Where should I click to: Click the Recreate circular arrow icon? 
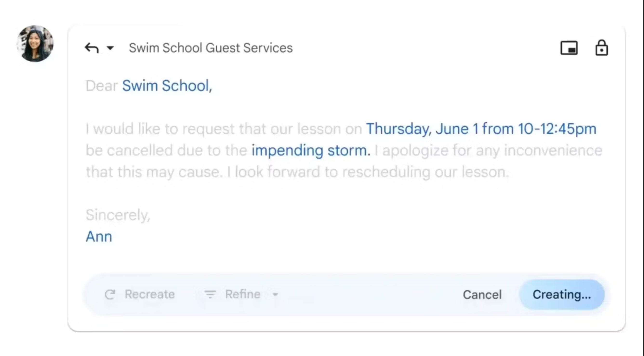point(110,295)
